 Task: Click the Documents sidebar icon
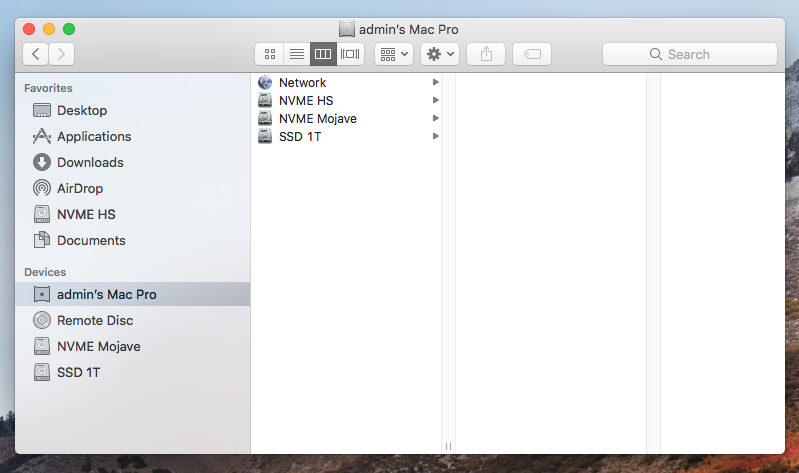(x=42, y=240)
